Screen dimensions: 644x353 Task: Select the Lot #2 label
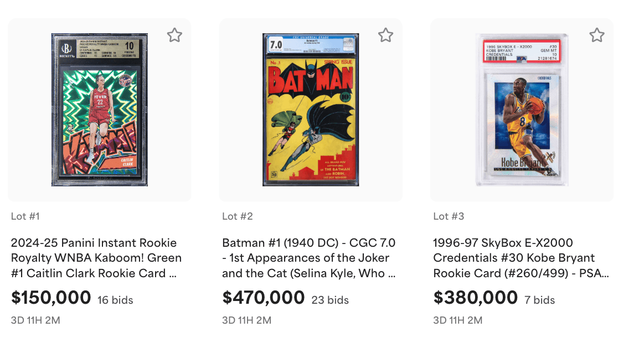tap(238, 216)
